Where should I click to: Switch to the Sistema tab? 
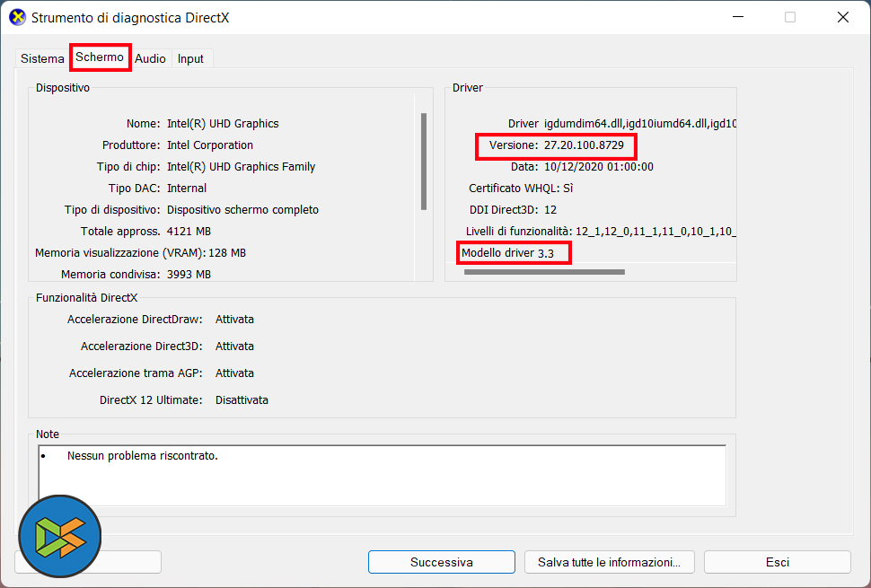tap(42, 58)
